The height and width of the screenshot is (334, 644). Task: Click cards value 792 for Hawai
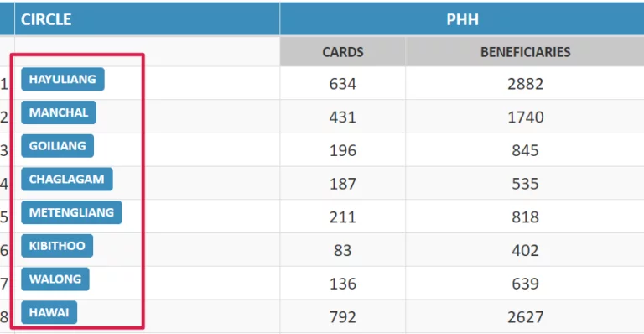click(342, 316)
